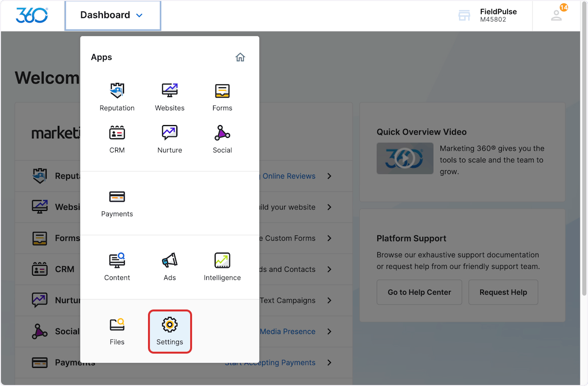Play the Quick Overview Video thumbnail
Screen dimensions: 588x386
[x=405, y=158]
